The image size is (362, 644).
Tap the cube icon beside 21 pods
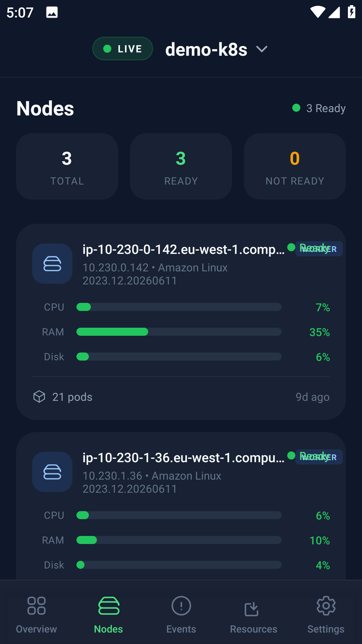[x=39, y=397]
